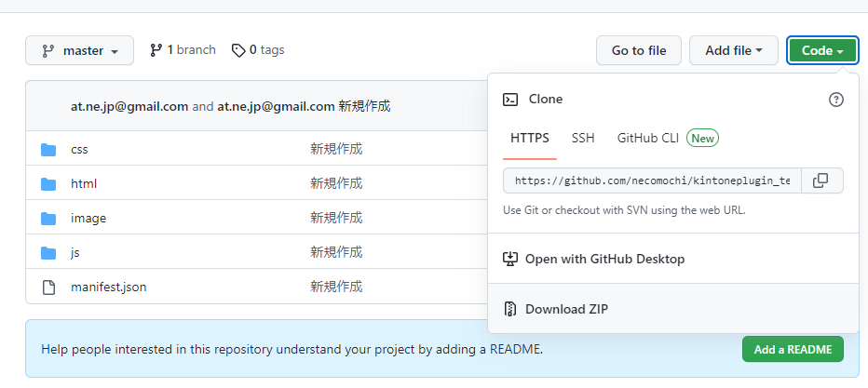Open the css folder
This screenshot has width=868, height=388.
79,149
